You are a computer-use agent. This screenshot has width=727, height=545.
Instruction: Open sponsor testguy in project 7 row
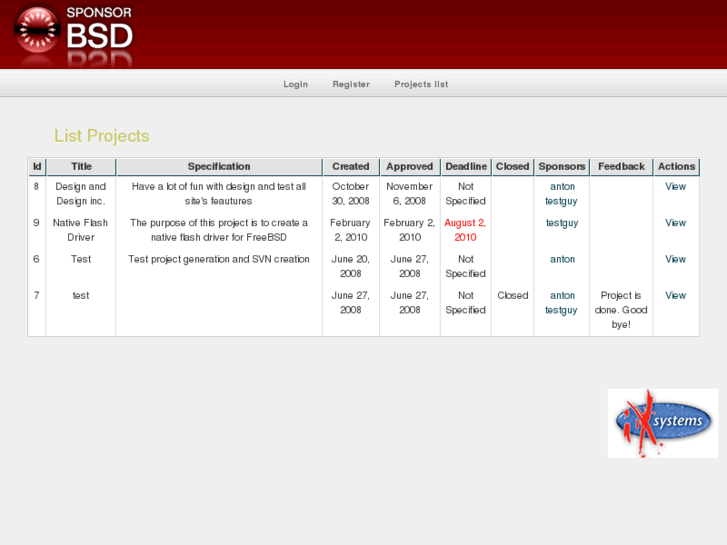coord(561,310)
